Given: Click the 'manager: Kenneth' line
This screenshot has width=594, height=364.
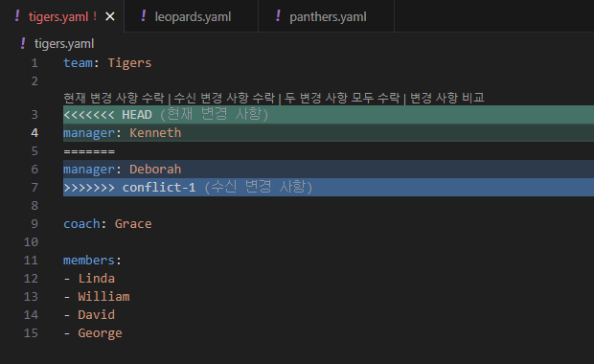Looking at the screenshot, I should pos(329,132).
